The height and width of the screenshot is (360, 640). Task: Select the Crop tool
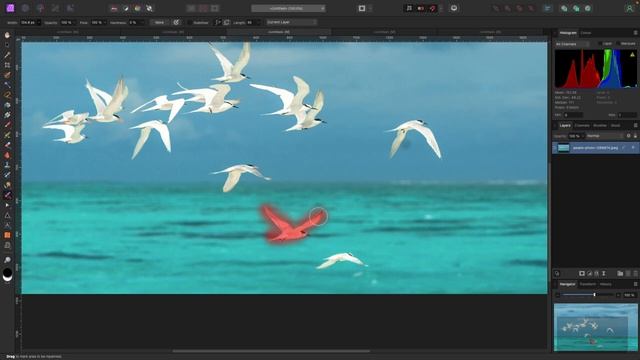(x=7, y=65)
